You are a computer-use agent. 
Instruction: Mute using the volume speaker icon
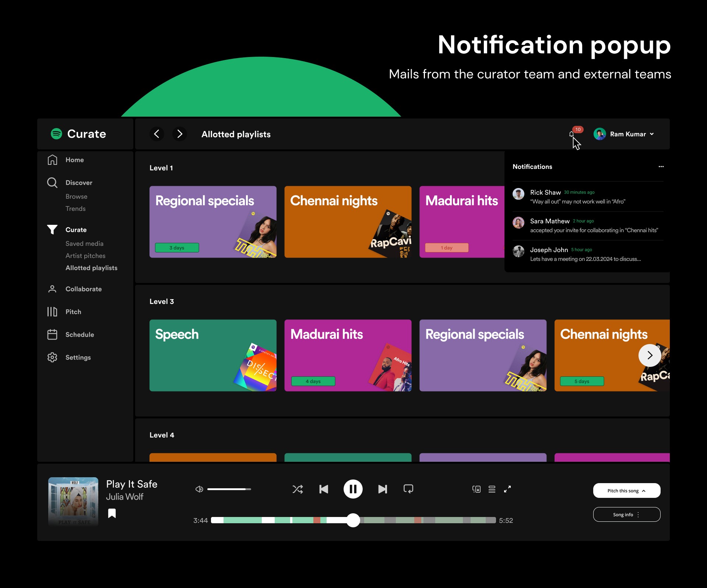199,489
